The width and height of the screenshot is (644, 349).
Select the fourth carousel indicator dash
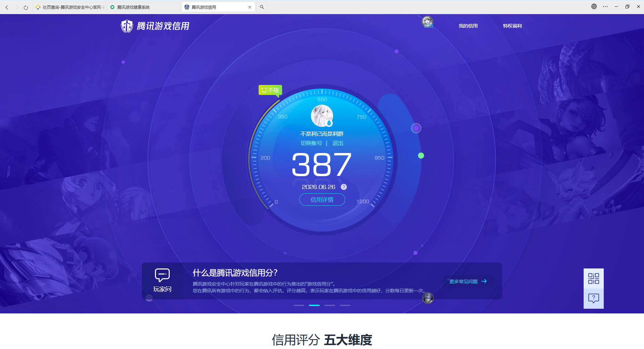pos(345,305)
